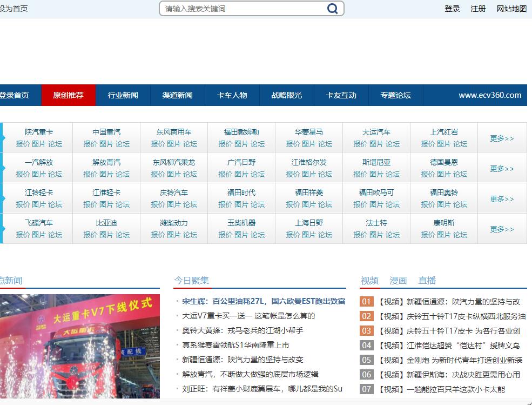Open the 注册 register link
Image resolution: width=532 pixels, height=405 pixels.
(478, 9)
